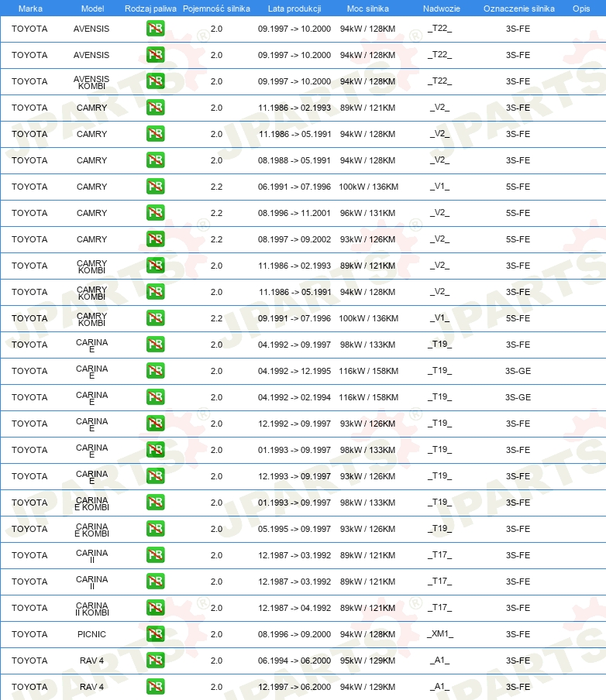Click the Model column header
The width and height of the screenshot is (606, 700).
click(92, 9)
